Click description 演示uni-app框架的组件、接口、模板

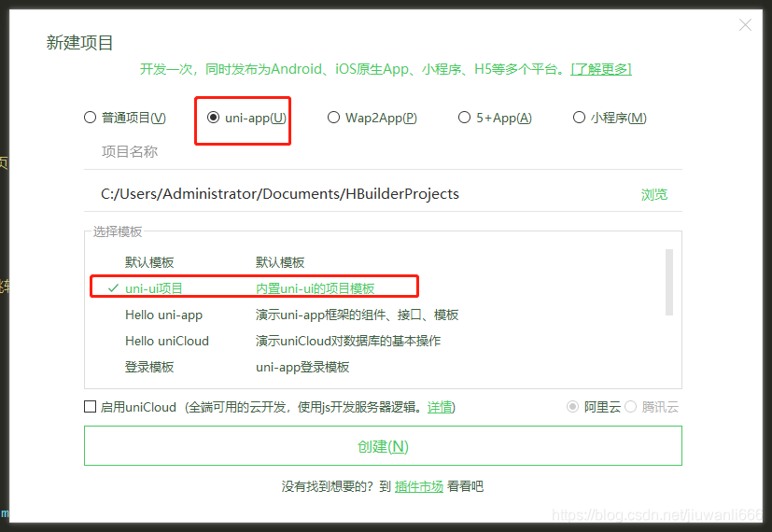[x=357, y=315]
